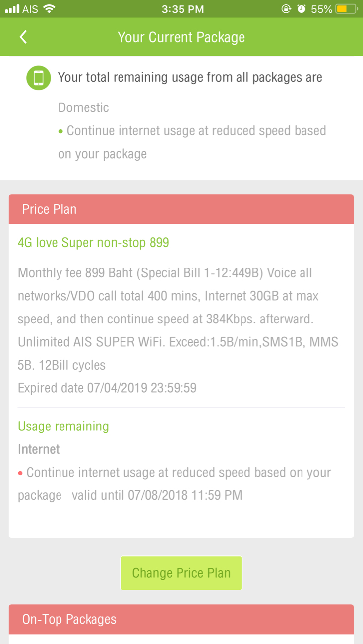Tap the back arrow in header

[x=23, y=37]
